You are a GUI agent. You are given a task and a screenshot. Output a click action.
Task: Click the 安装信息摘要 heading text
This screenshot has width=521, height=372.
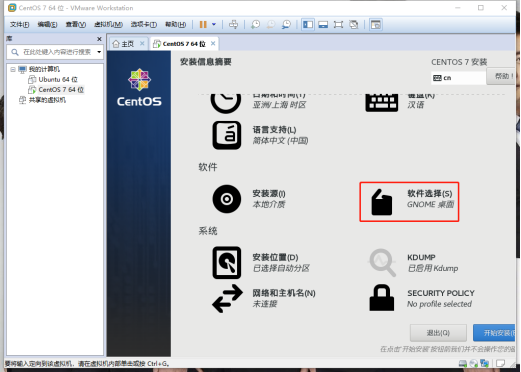pos(206,62)
